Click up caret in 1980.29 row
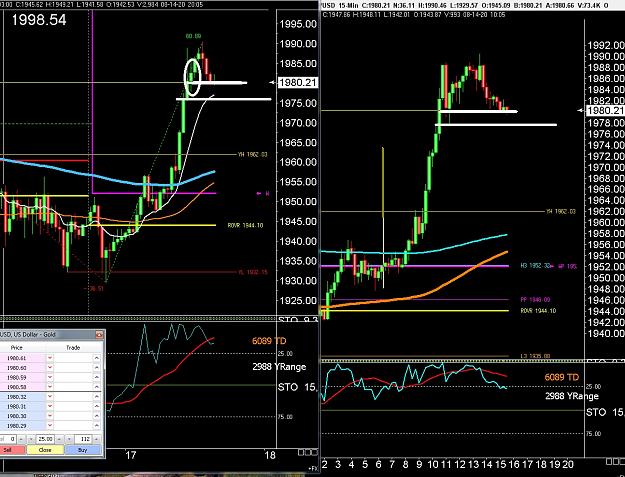The image size is (625, 477). (96, 425)
